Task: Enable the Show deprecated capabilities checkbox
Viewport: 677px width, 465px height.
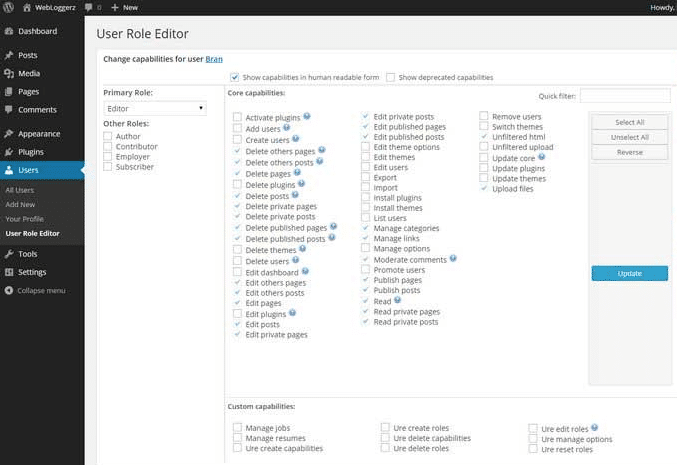Action: [391, 77]
